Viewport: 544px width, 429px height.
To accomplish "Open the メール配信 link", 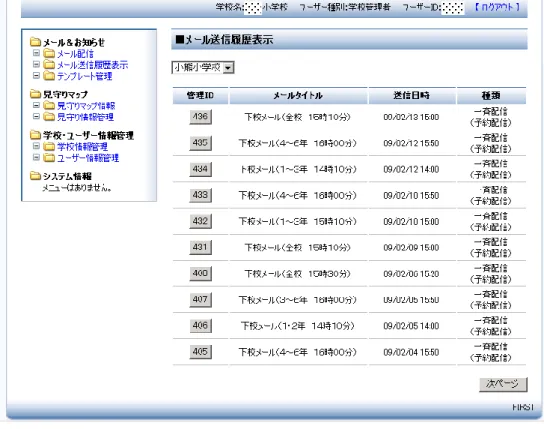I will tap(75, 54).
